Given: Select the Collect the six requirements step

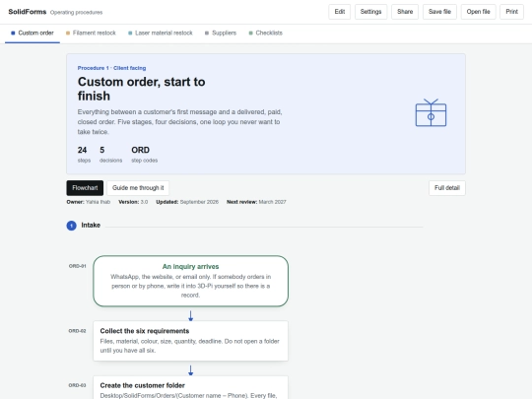Looking at the screenshot, I should [x=191, y=341].
